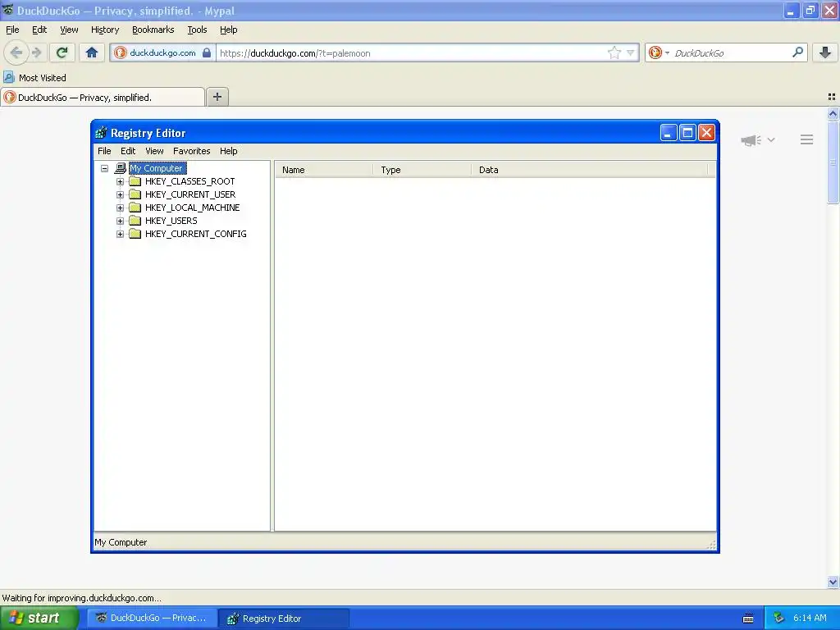The height and width of the screenshot is (630, 840).
Task: Open the browser Help menu
Action: coord(229,30)
